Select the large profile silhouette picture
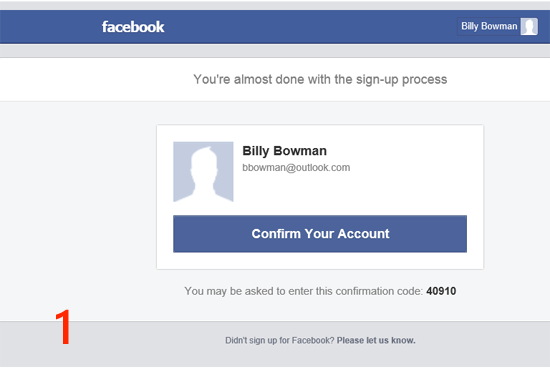 tap(203, 171)
